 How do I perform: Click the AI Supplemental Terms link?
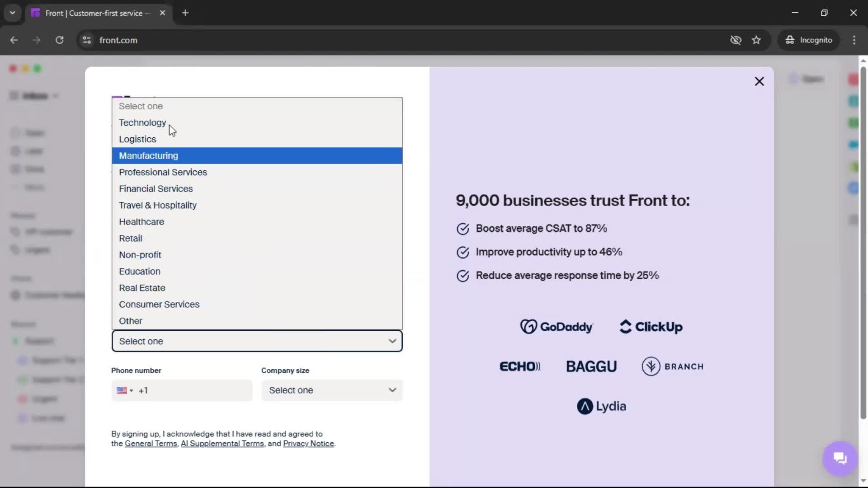coord(222,444)
